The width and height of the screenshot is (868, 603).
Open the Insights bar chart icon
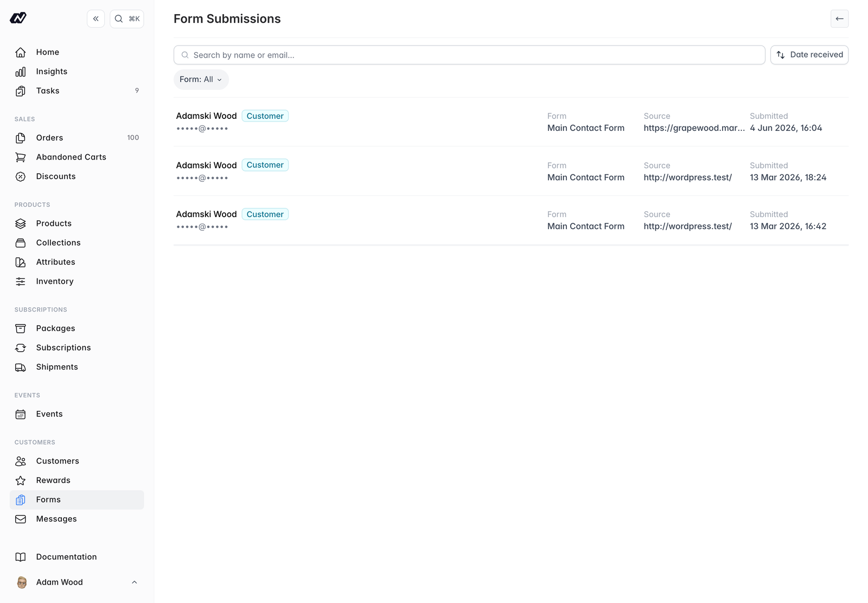(21, 72)
